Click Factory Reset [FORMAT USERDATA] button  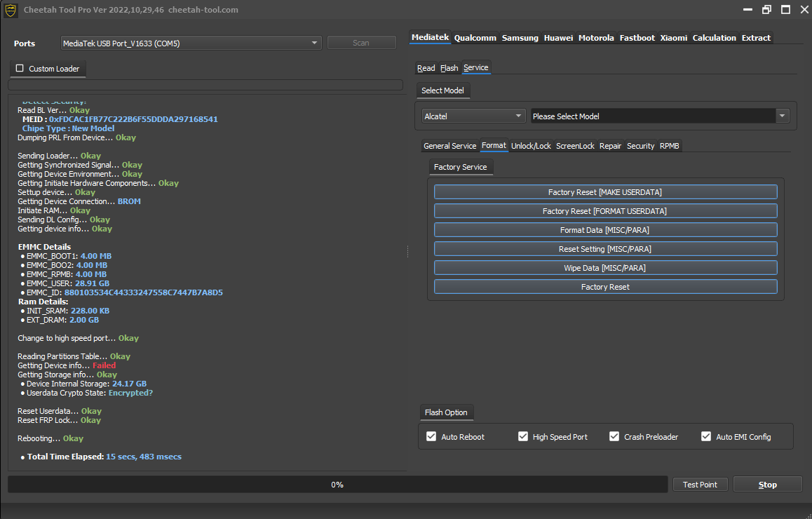[605, 211]
